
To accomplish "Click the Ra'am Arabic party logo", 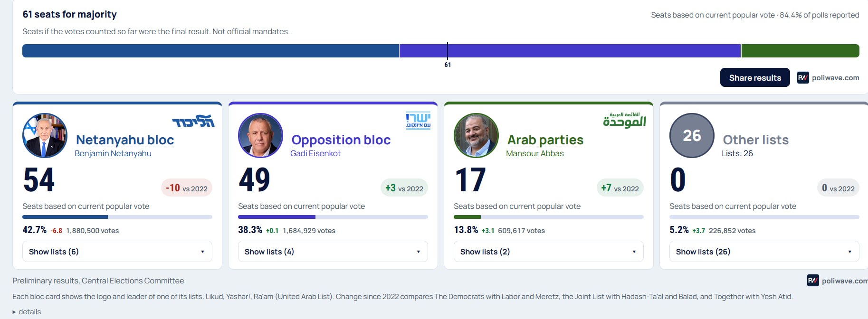I will pos(624,120).
